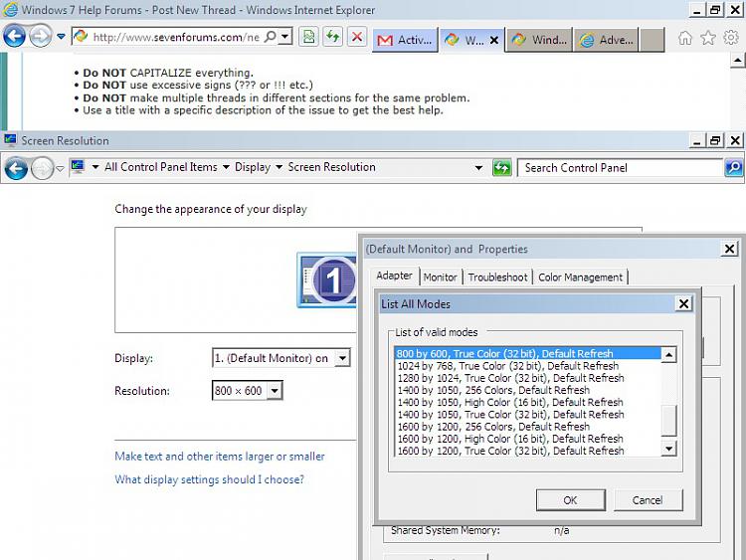Select '1280 by 1024, True Color (32 bit)' mode
This screenshot has width=746, height=560.
point(527,378)
